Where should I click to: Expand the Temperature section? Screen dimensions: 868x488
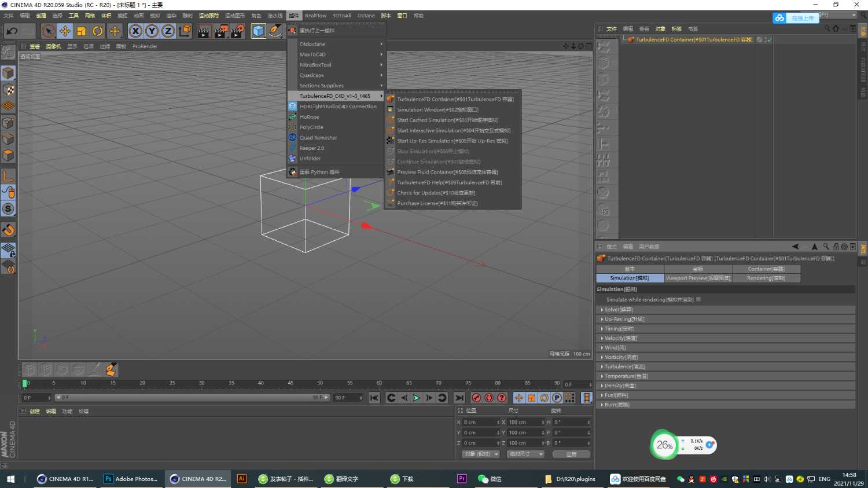(726, 376)
